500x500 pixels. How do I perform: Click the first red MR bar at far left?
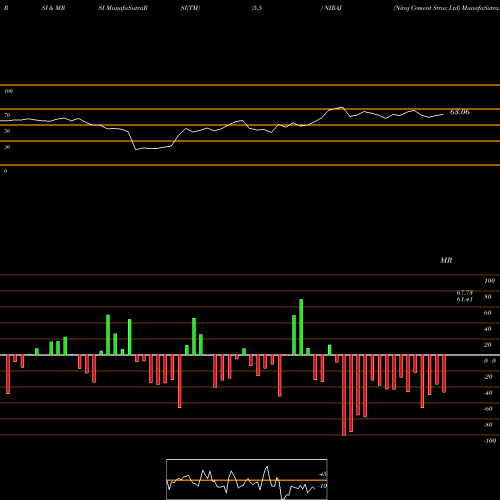click(x=8, y=374)
